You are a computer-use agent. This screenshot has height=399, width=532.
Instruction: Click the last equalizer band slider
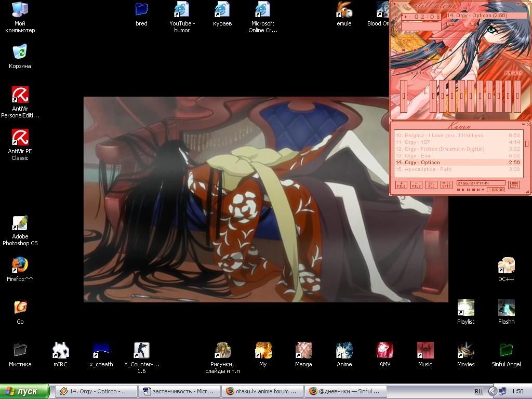(x=517, y=96)
